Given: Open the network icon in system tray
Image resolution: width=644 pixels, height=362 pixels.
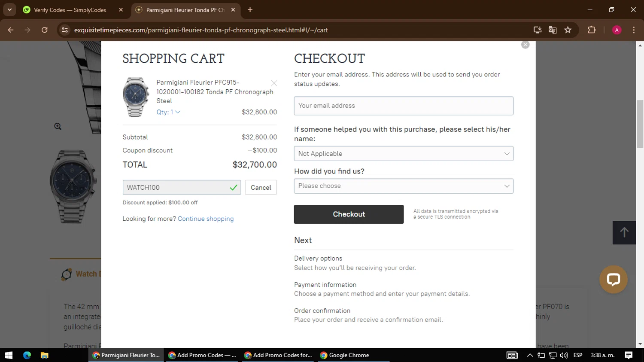Looking at the screenshot, I should coord(553,355).
